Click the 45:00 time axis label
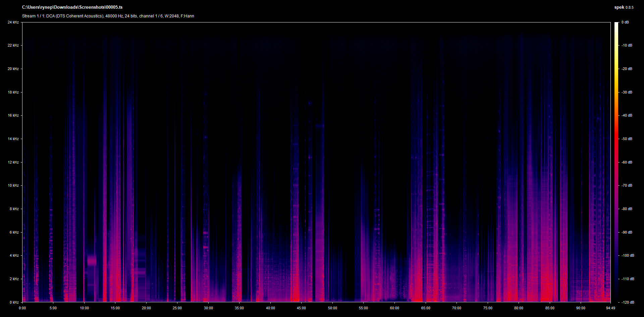644x317 pixels. (x=301, y=308)
